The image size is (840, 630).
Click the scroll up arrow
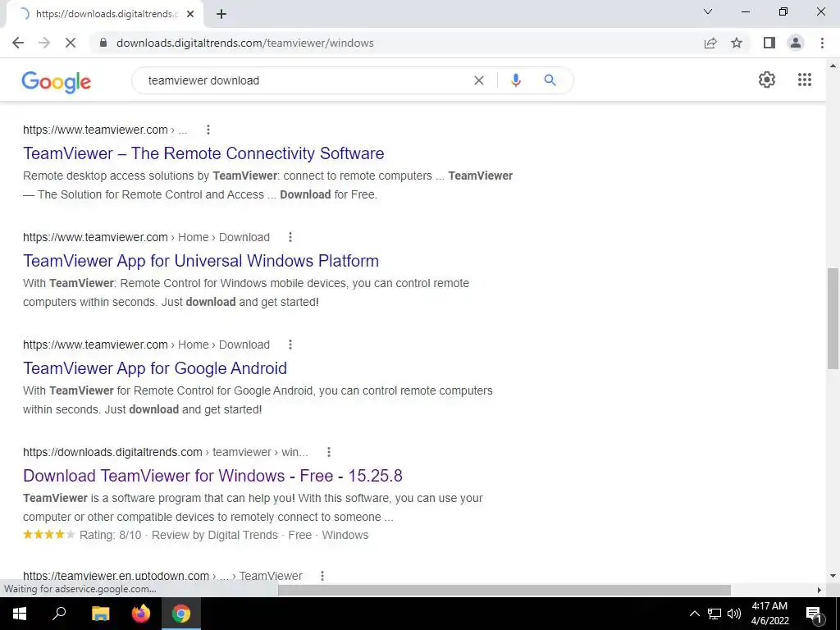coord(833,66)
